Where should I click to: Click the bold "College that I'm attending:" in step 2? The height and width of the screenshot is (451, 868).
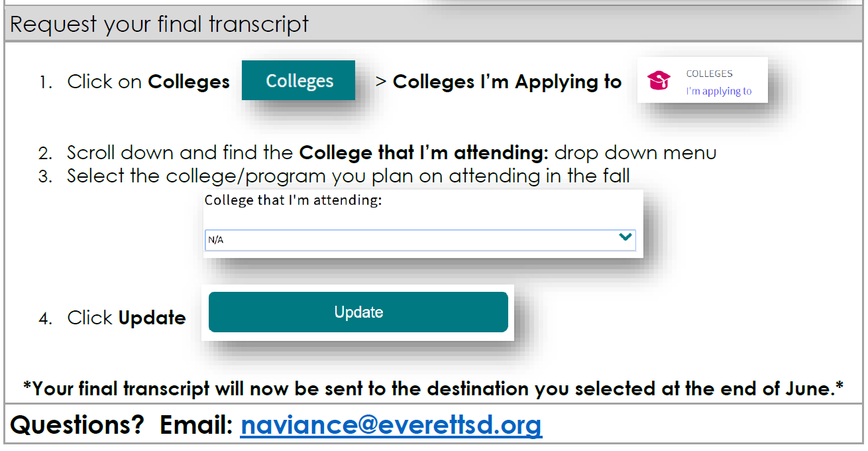424,153
